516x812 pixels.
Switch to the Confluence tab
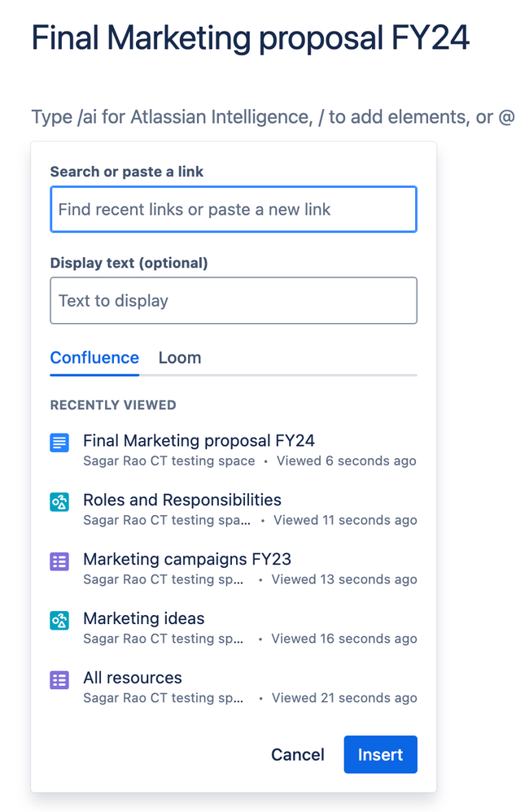(x=94, y=358)
